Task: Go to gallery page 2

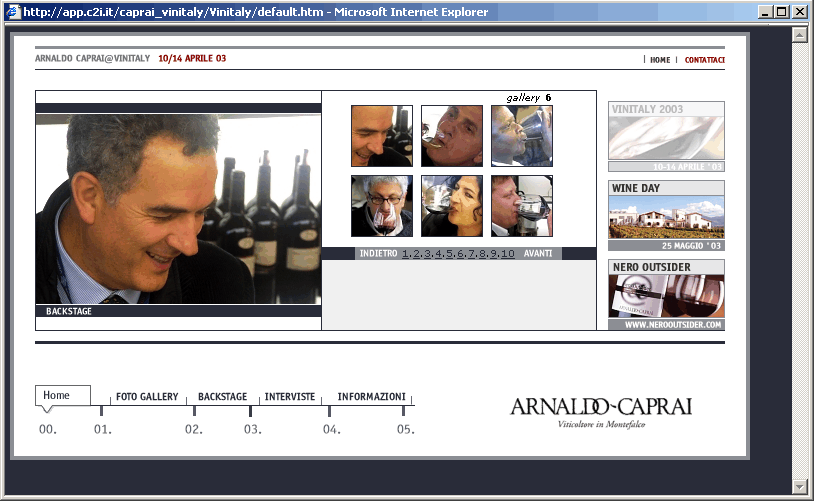Action: tap(416, 253)
